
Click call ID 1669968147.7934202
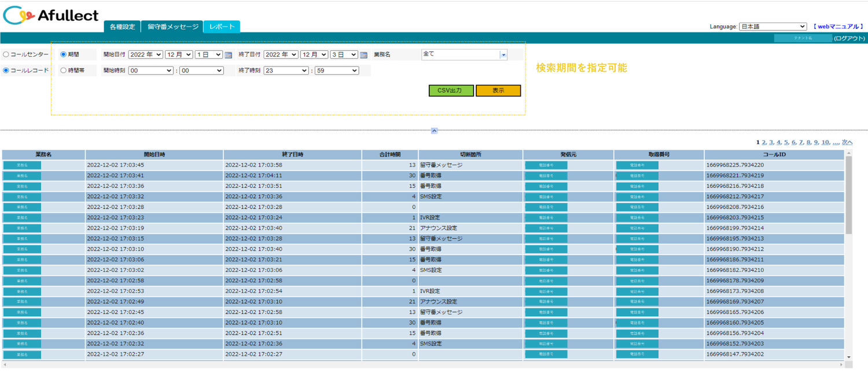point(735,354)
